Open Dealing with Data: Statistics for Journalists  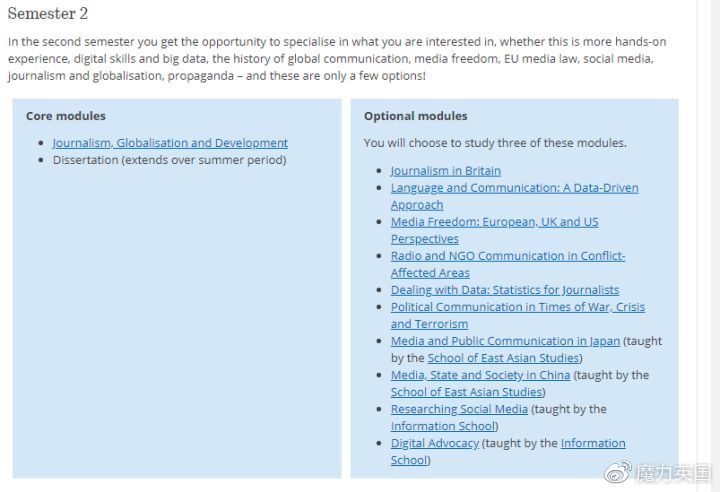click(505, 290)
